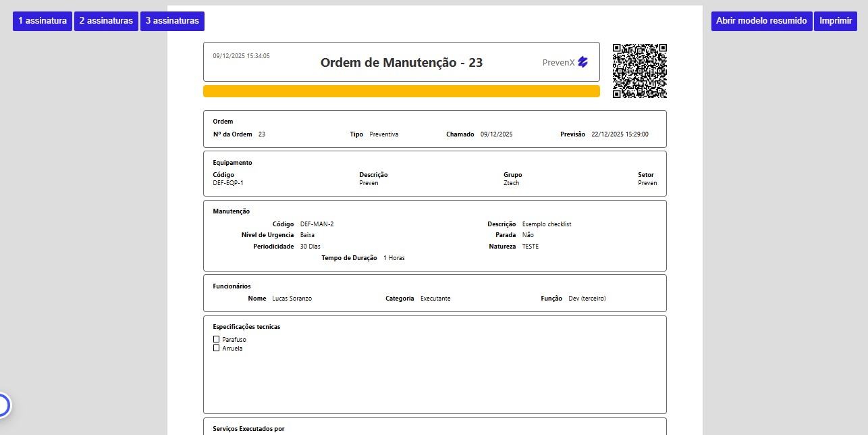This screenshot has width=868, height=435.
Task: Open the Abrir modelo resumido view
Action: tap(761, 21)
